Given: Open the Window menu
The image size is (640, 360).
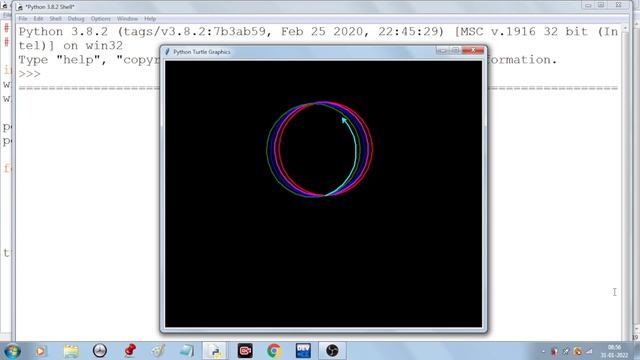Looking at the screenshot, I should (127, 19).
